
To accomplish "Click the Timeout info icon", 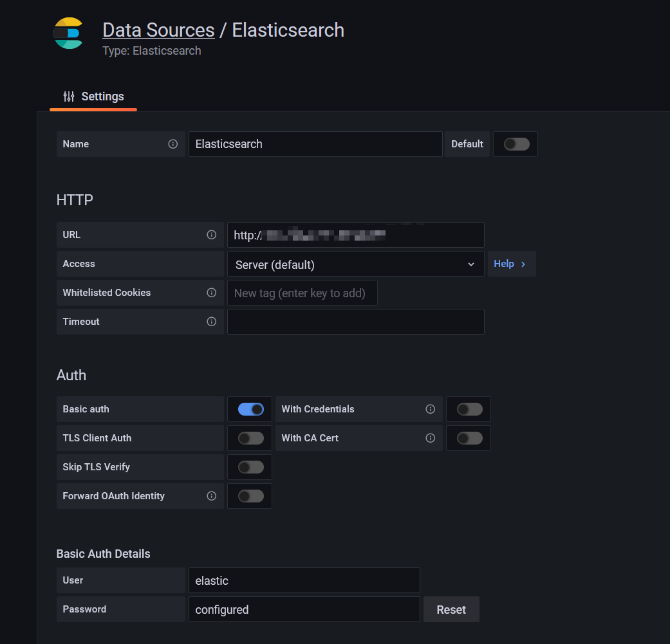I will point(211,322).
